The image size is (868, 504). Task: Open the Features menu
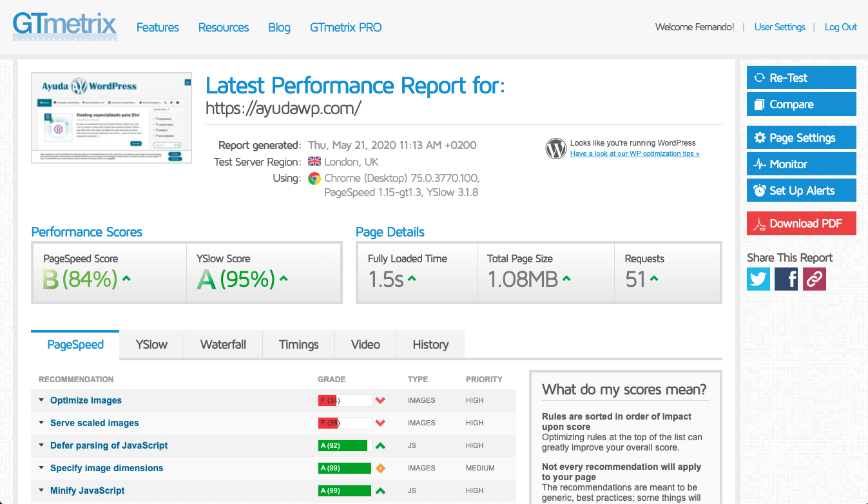(x=158, y=27)
